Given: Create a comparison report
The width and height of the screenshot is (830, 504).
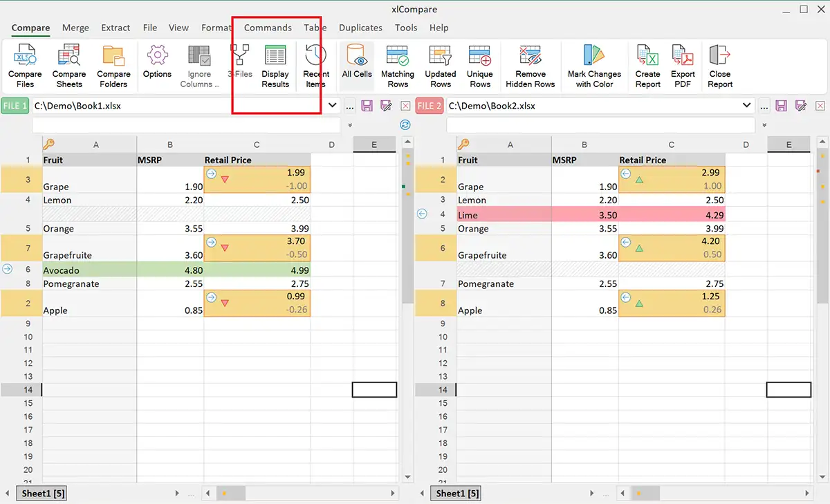Looking at the screenshot, I should (x=647, y=66).
